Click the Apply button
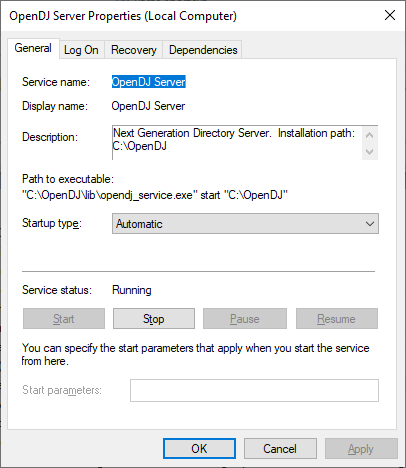 (361, 449)
